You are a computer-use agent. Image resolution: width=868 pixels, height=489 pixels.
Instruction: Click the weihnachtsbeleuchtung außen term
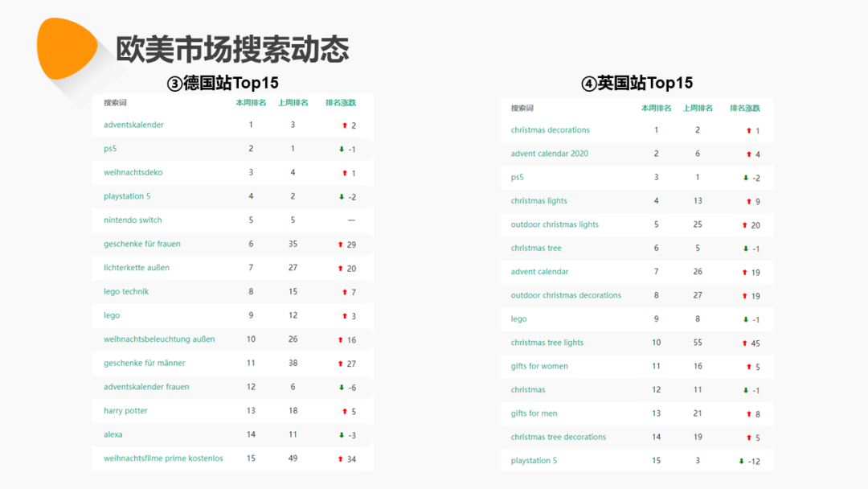tap(159, 339)
